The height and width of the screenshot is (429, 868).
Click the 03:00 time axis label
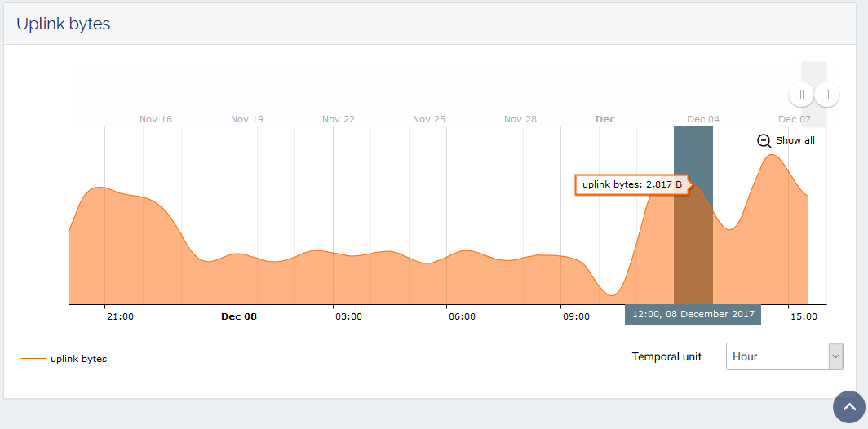(348, 316)
